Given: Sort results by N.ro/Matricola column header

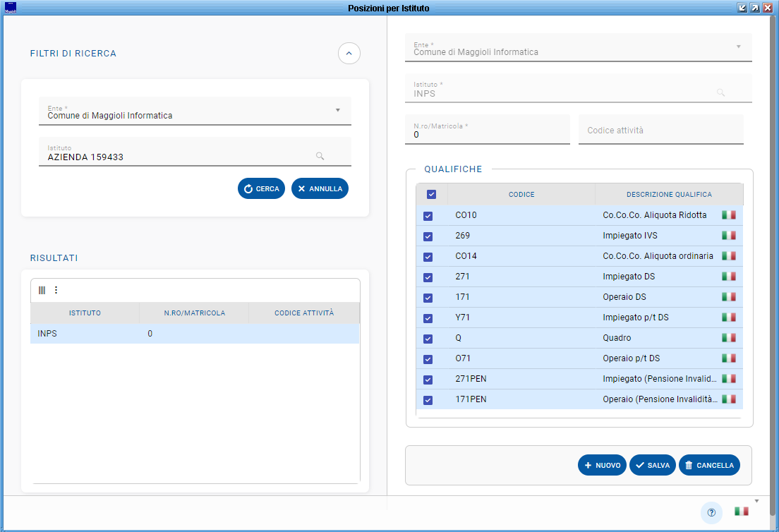Looking at the screenshot, I should coord(194,313).
